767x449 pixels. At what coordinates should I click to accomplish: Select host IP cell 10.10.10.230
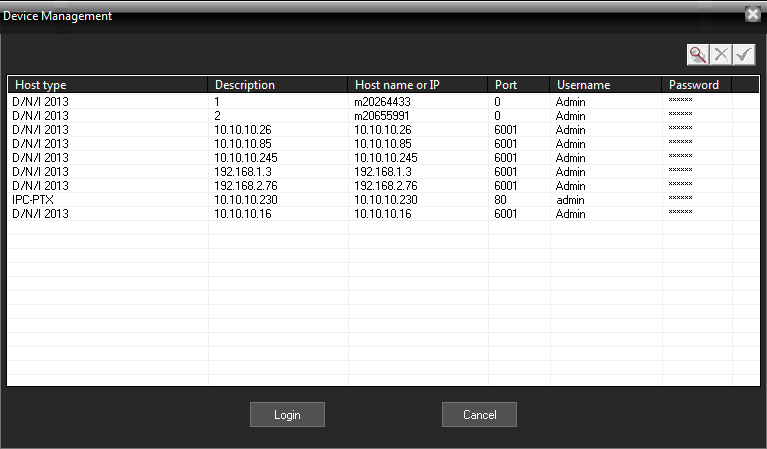click(385, 200)
